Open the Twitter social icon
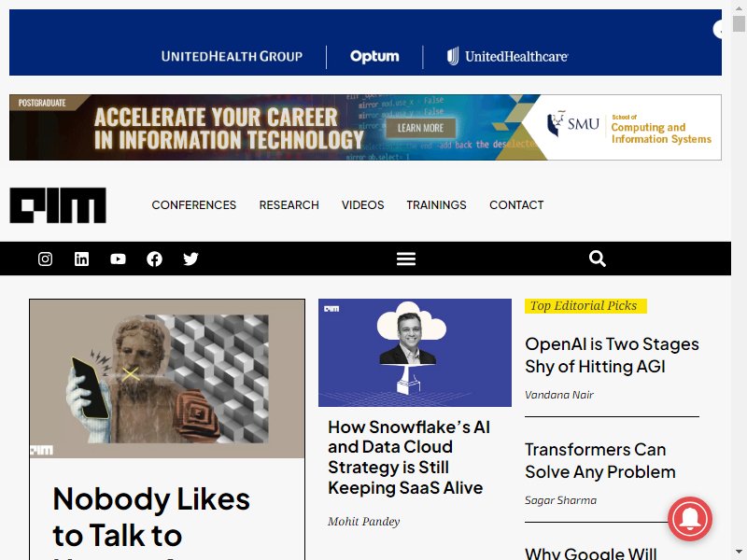This screenshot has height=560, width=747. (190, 259)
